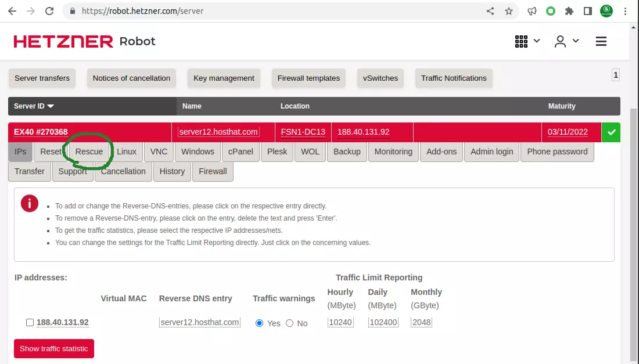Click the Reverse DNS entry server12.hosthat.com field
The height and width of the screenshot is (364, 639).
click(x=200, y=323)
